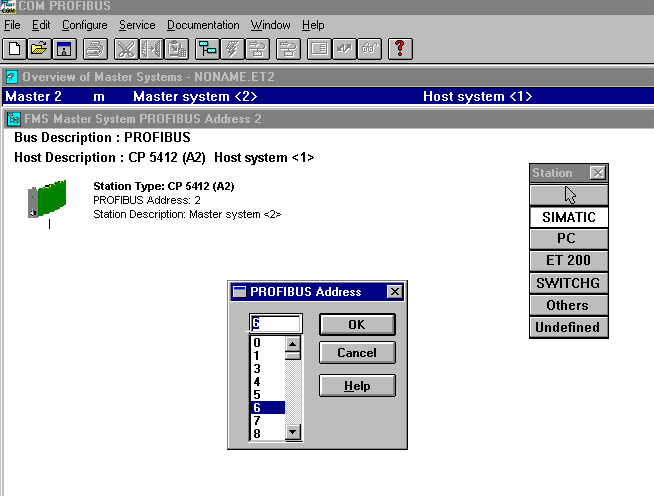The image size is (654, 496).
Task: Open the Help menu in the menu bar
Action: [313, 25]
